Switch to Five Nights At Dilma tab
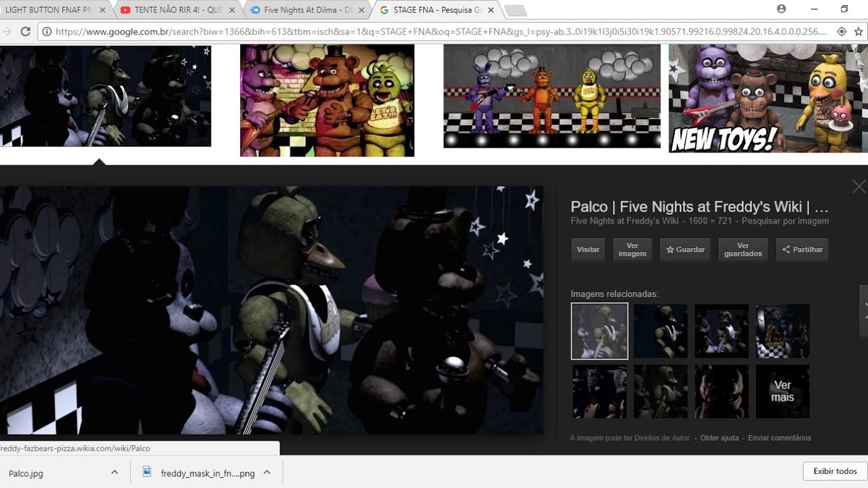 pyautogui.click(x=308, y=10)
